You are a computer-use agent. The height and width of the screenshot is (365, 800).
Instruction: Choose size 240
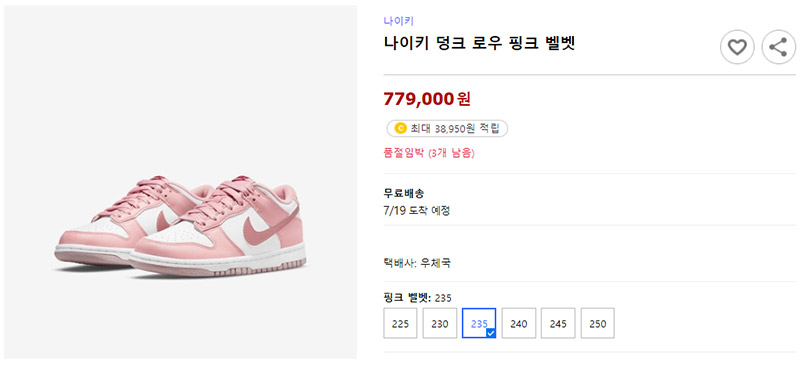click(518, 323)
